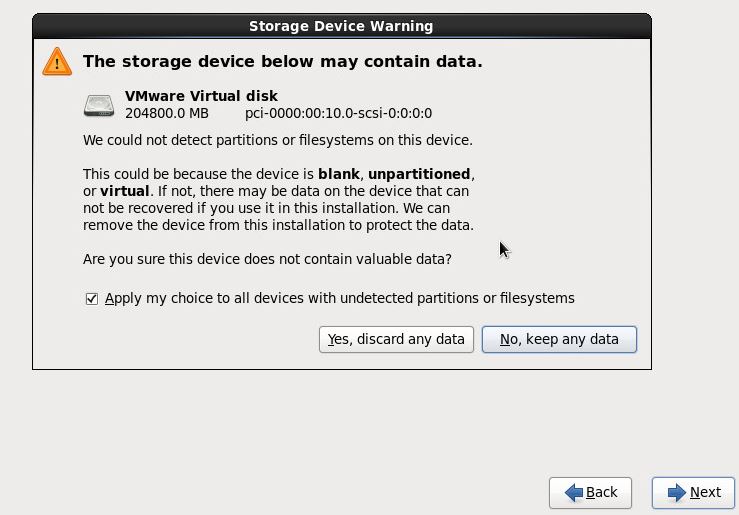Click the 'Apply my choice to all devices' label

(339, 298)
